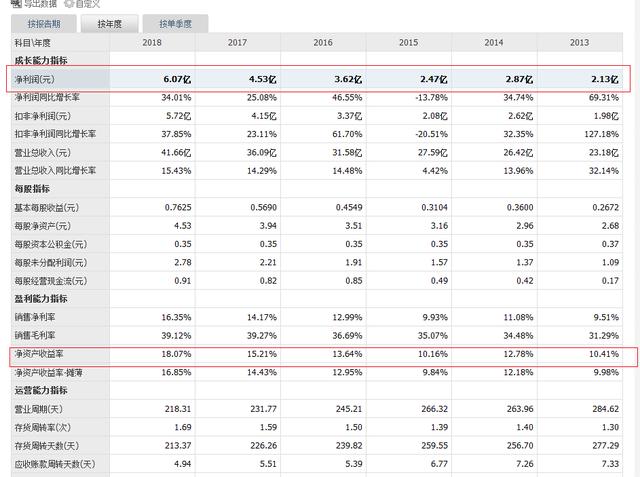
Task: Click the 2.13亿 net profit value
Action: click(x=605, y=79)
